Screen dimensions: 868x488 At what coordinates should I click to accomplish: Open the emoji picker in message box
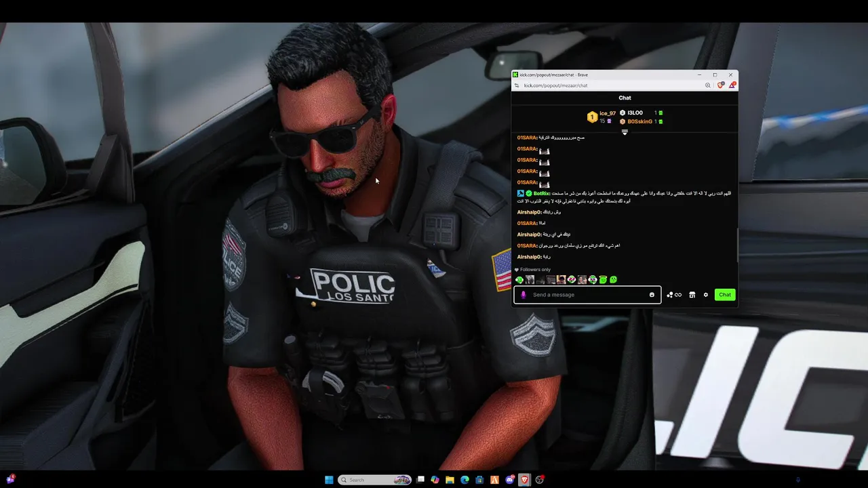point(652,295)
